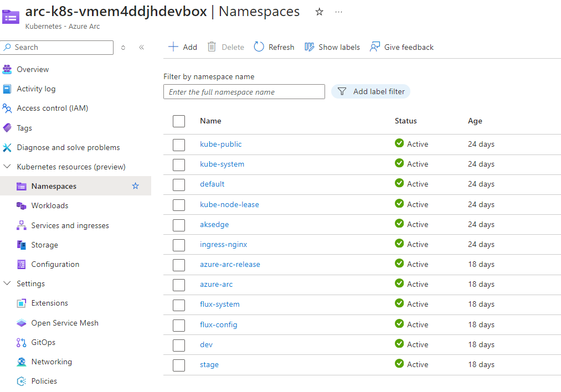Viewport: 561px width, 392px height.
Task: Click the Services and ingresses icon
Action: tap(22, 225)
